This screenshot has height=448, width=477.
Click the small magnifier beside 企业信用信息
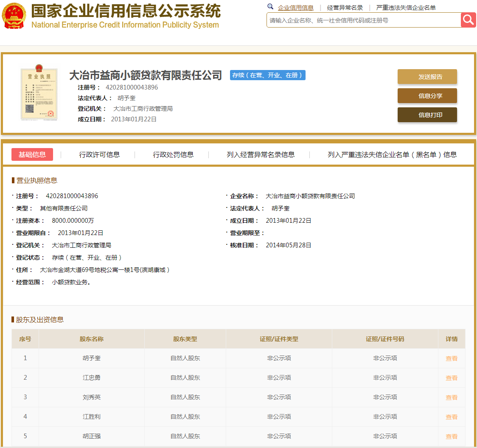270,7
